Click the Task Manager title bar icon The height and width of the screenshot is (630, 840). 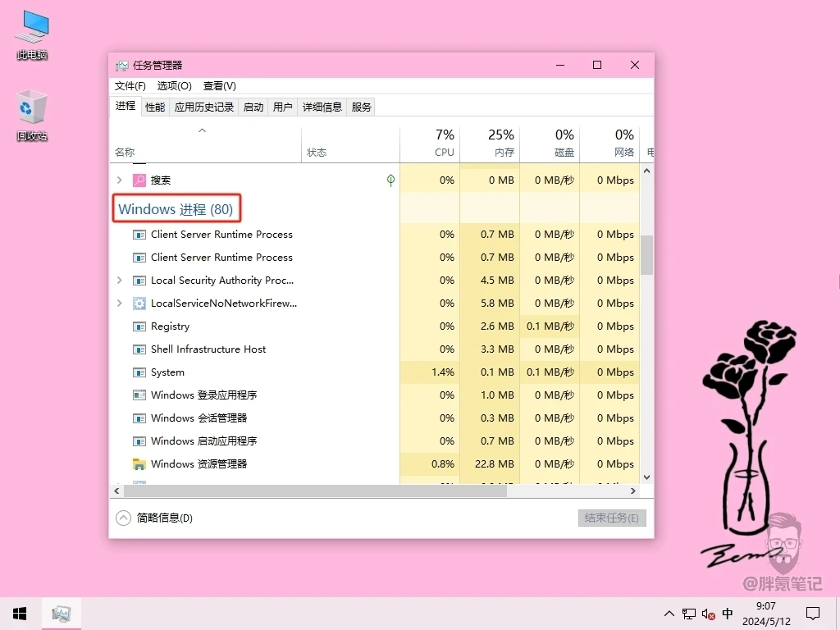pyautogui.click(x=122, y=66)
